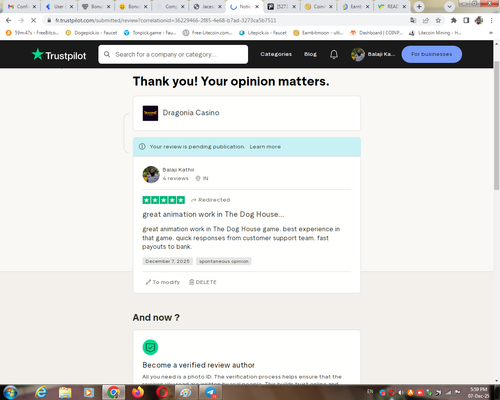
Task: Click the Redirected label
Action: click(x=211, y=200)
